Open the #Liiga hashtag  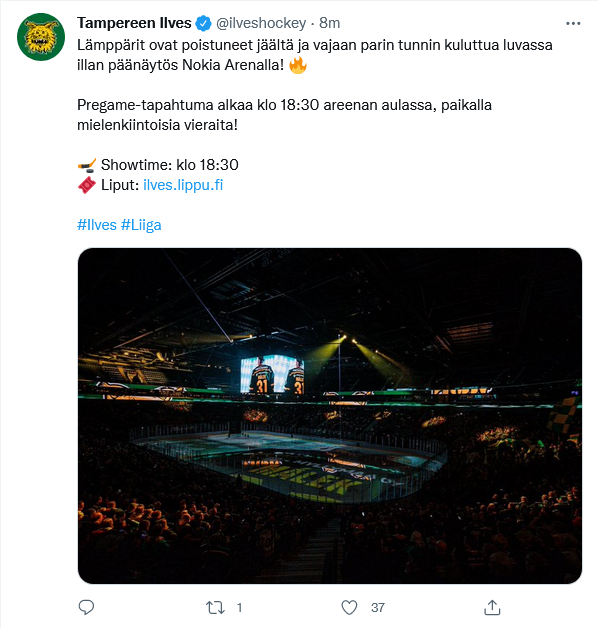pyautogui.click(x=141, y=225)
